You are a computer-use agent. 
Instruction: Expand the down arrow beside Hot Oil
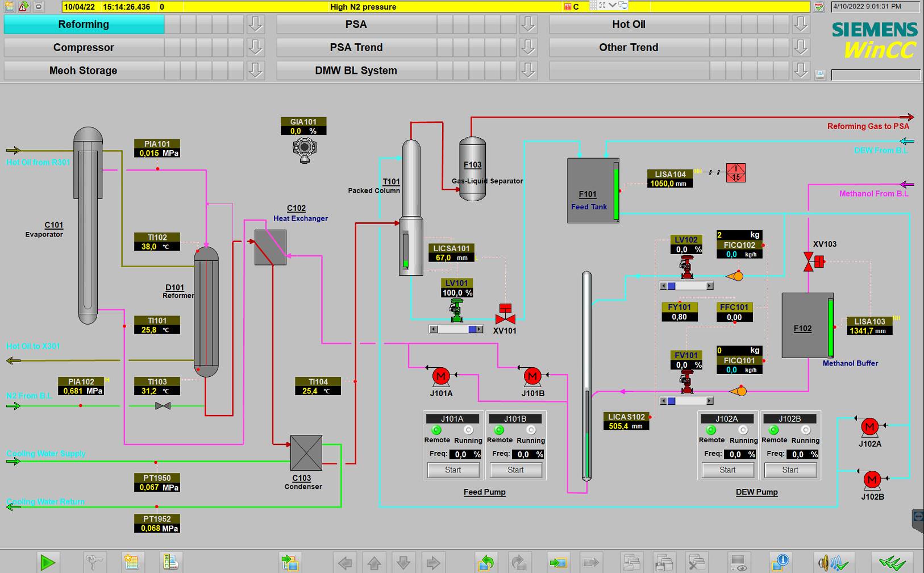(x=801, y=24)
